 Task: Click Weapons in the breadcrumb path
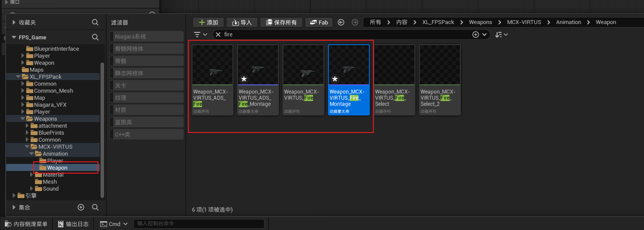(480, 22)
